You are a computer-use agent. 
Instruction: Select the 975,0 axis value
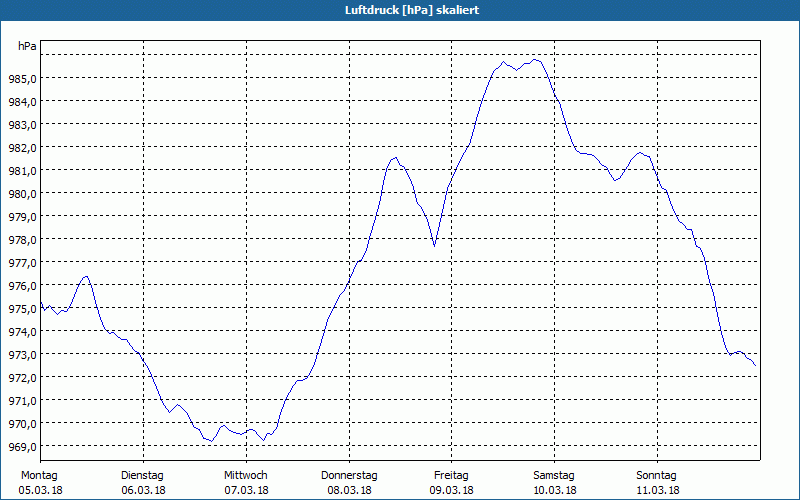click(22, 309)
